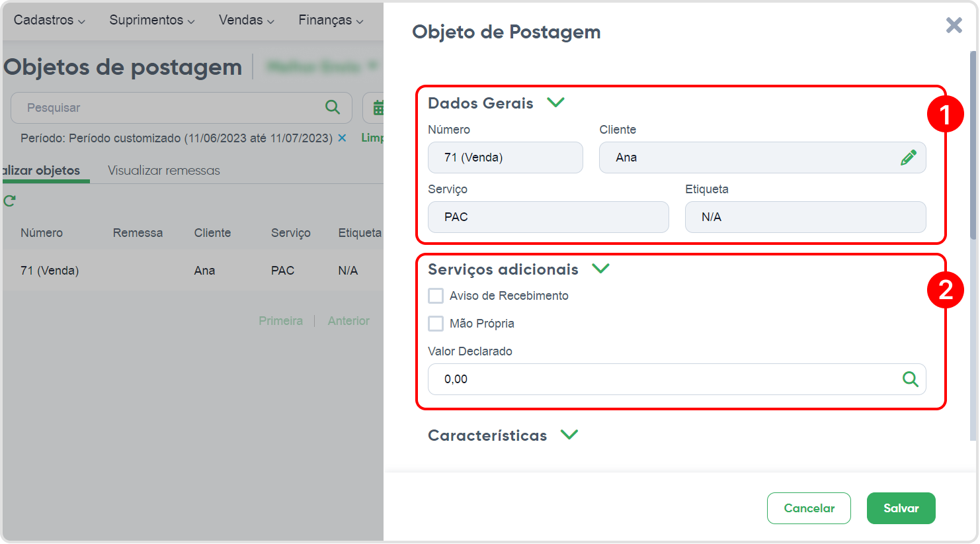Click the search icon in Pesquisar box
This screenshot has height=544, width=980.
pyautogui.click(x=333, y=107)
